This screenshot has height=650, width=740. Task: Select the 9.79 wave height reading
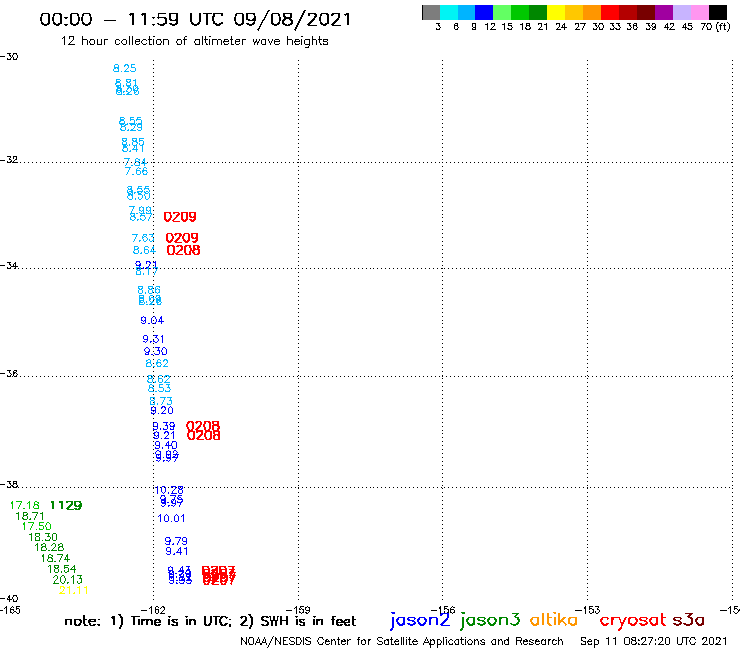click(x=176, y=541)
